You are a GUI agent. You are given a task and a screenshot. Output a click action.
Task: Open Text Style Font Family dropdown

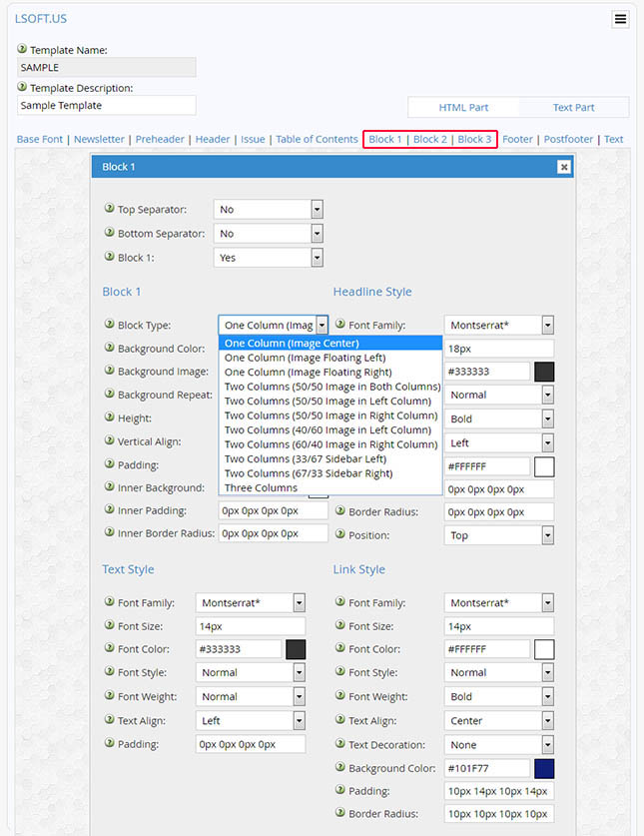point(250,602)
